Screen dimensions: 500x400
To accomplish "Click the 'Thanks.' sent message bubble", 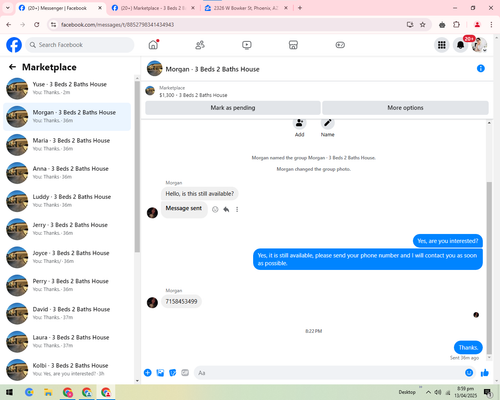I will click(x=468, y=348).
